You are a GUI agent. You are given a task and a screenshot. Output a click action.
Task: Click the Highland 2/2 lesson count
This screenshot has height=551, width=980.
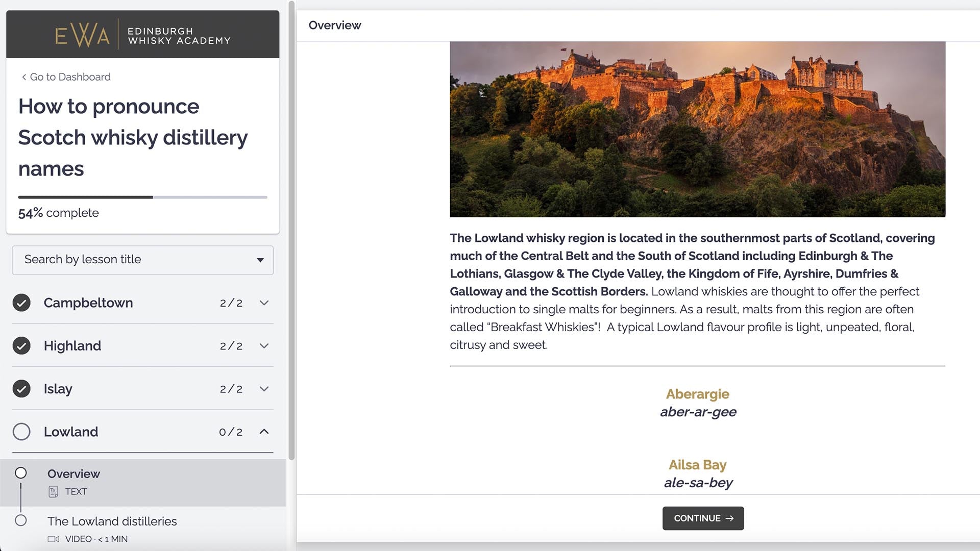pos(231,346)
